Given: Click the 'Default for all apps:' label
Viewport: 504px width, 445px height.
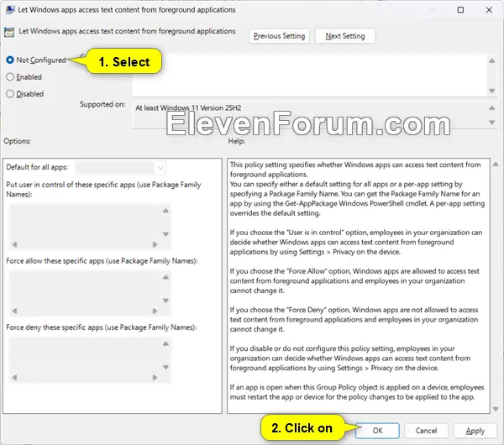Looking at the screenshot, I should [x=37, y=167].
